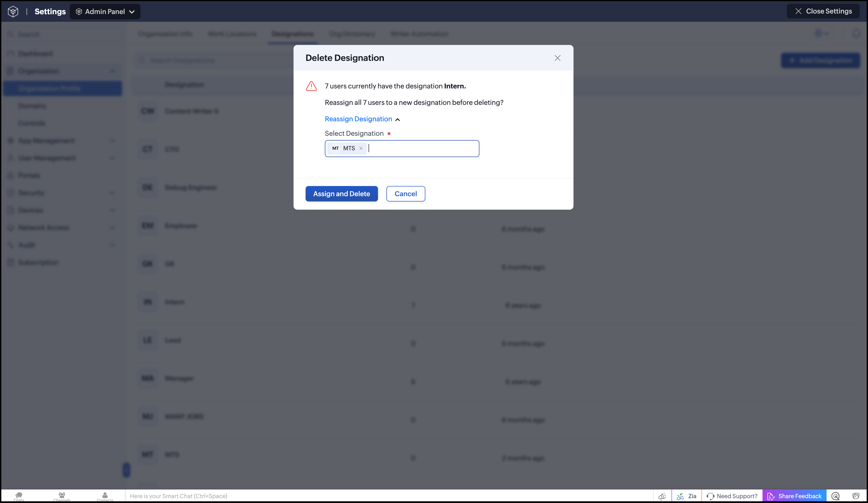Click the rightmost bottom bar window icon
Image resolution: width=868 pixels, height=503 pixels.
pyautogui.click(x=856, y=496)
